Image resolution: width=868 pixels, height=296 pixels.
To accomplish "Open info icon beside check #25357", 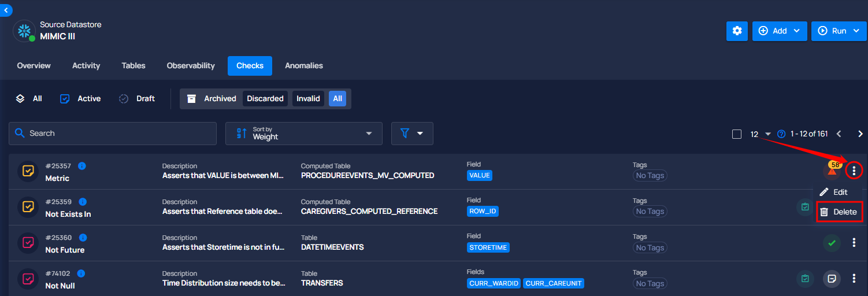I will pos(82,166).
